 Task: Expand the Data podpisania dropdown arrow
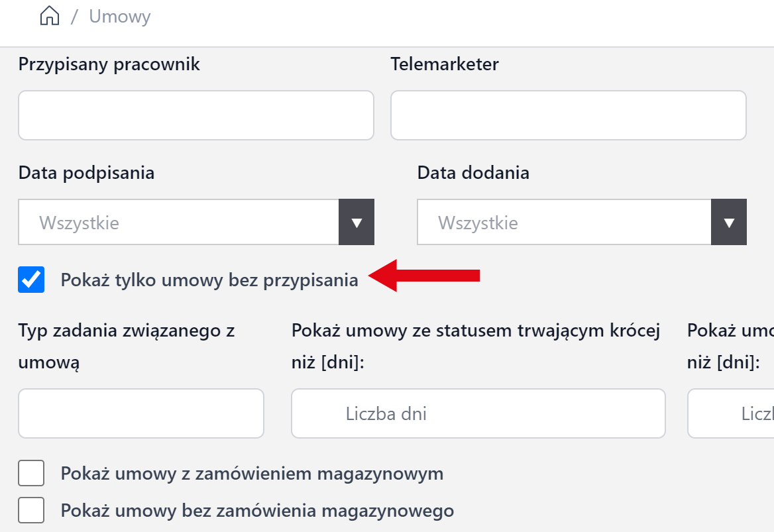coord(357,223)
